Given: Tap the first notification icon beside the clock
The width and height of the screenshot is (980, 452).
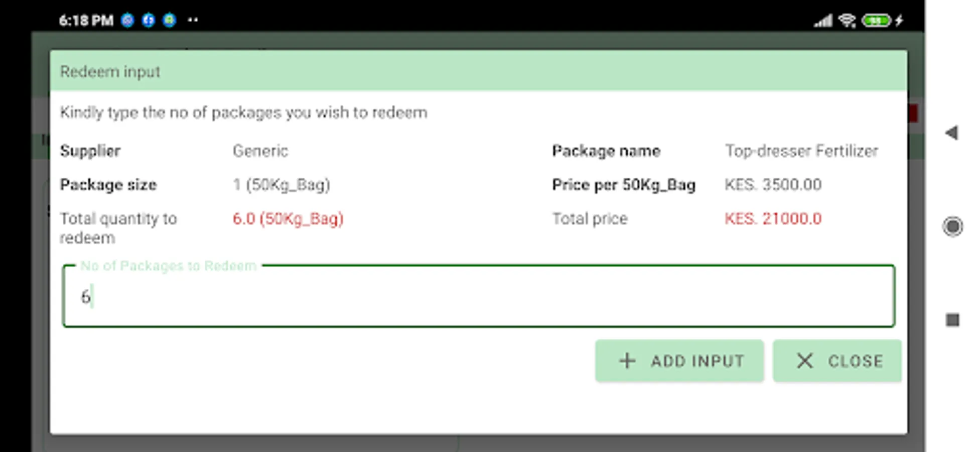Looking at the screenshot, I should 128,21.
